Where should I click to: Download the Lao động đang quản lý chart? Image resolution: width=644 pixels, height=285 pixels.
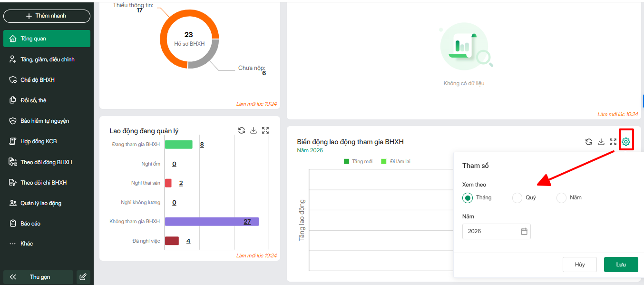pyautogui.click(x=254, y=130)
